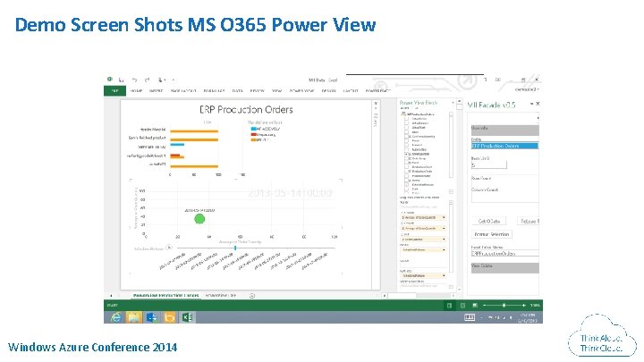The height and width of the screenshot is (362, 644).
Task: Switch to the REVIEW ribbon tab
Action: [258, 90]
